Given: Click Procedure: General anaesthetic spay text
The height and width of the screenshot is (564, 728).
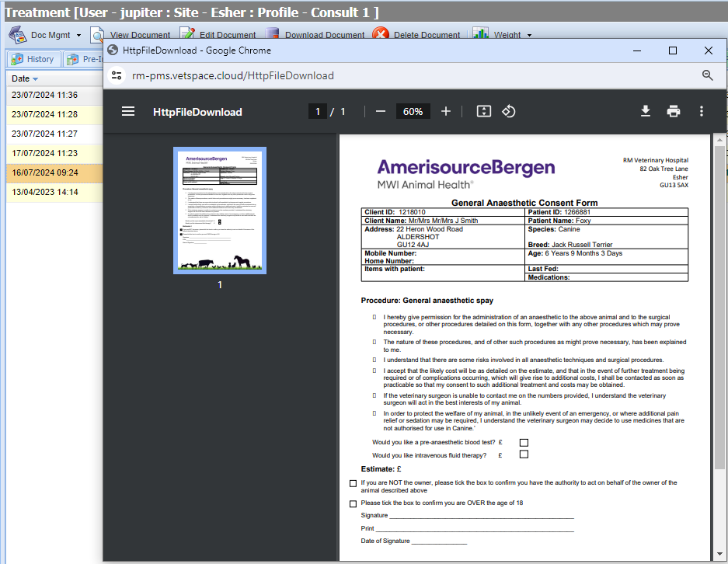Looking at the screenshot, I should coord(427,301).
